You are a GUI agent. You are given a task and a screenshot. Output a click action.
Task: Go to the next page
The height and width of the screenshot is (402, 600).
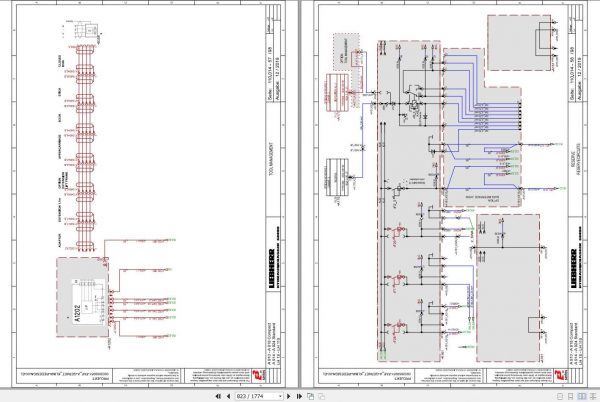[289, 396]
